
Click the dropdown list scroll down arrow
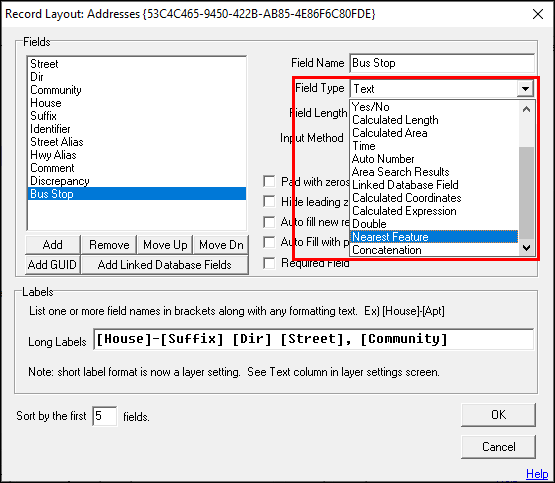coord(526,248)
